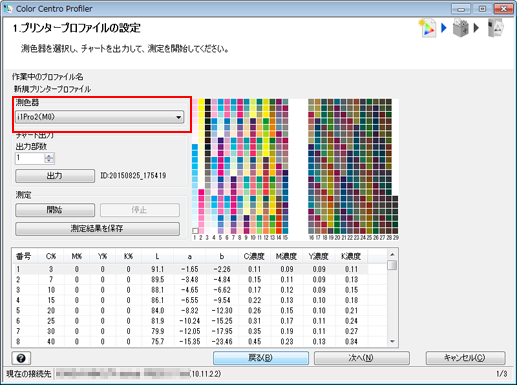Click the Y% column header
Screen dimensions: 517x385
tap(103, 256)
